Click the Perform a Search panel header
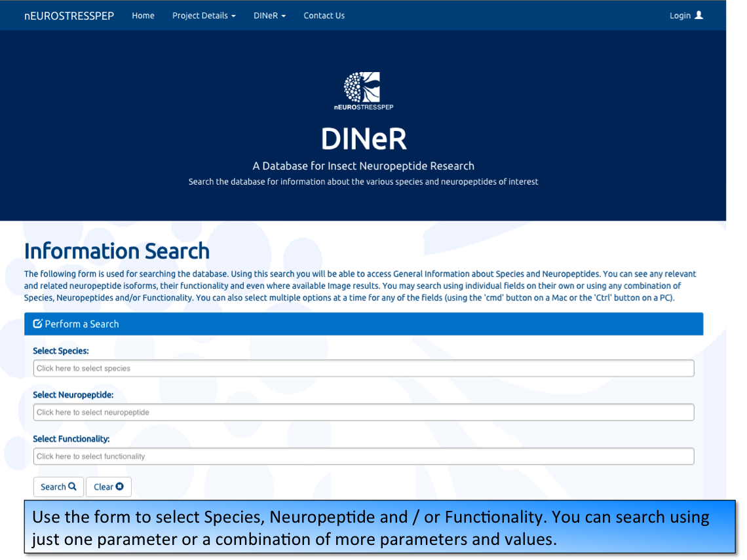747x560 pixels. [x=364, y=324]
